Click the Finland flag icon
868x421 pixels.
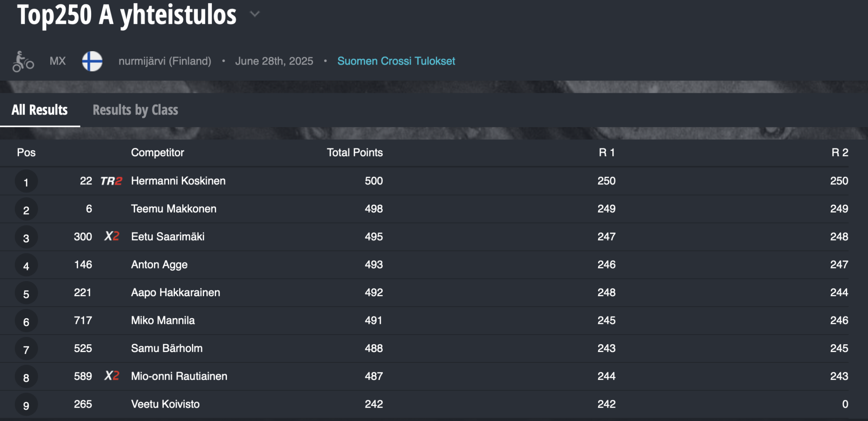pyautogui.click(x=92, y=61)
